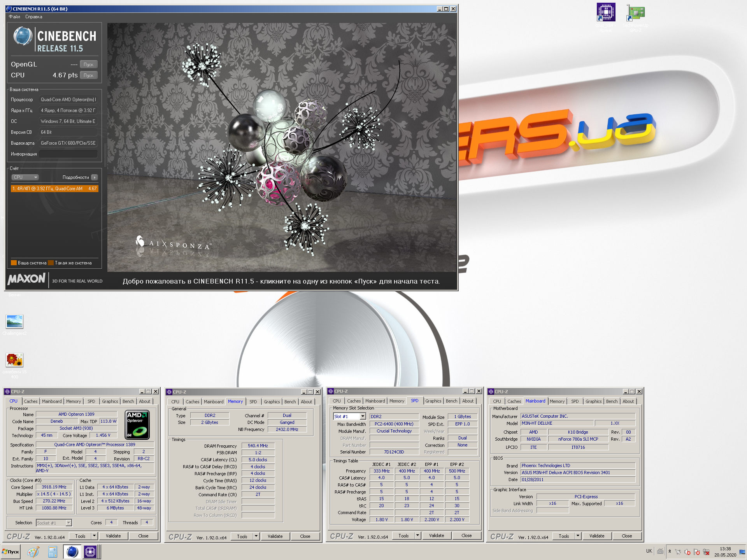Click Core Speed value 3918.19 MHz
Screen dimensions: 747x560
click(54, 487)
